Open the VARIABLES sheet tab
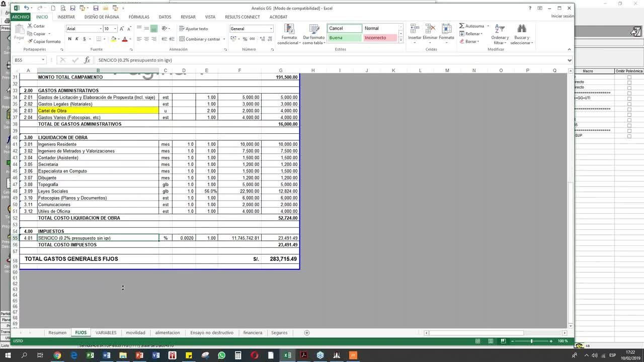 (106, 332)
